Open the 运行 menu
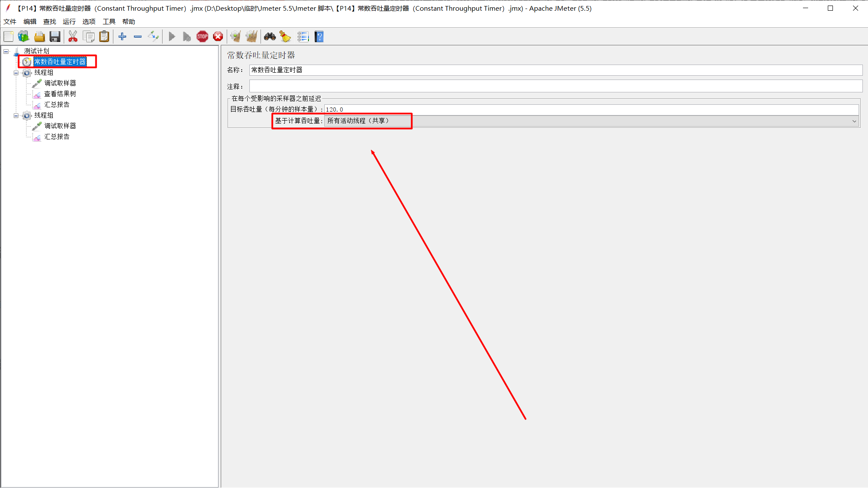Image resolution: width=868 pixels, height=488 pixels. coord(69,21)
